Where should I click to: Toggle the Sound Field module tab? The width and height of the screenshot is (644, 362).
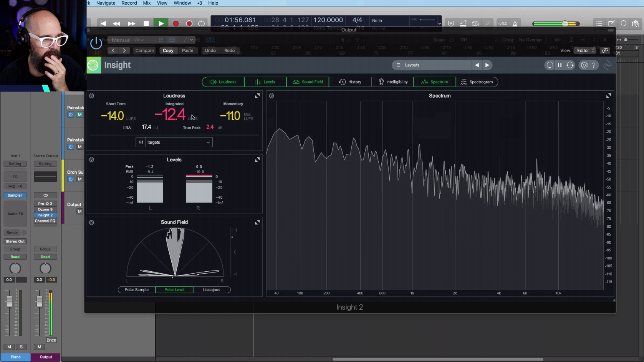(308, 82)
